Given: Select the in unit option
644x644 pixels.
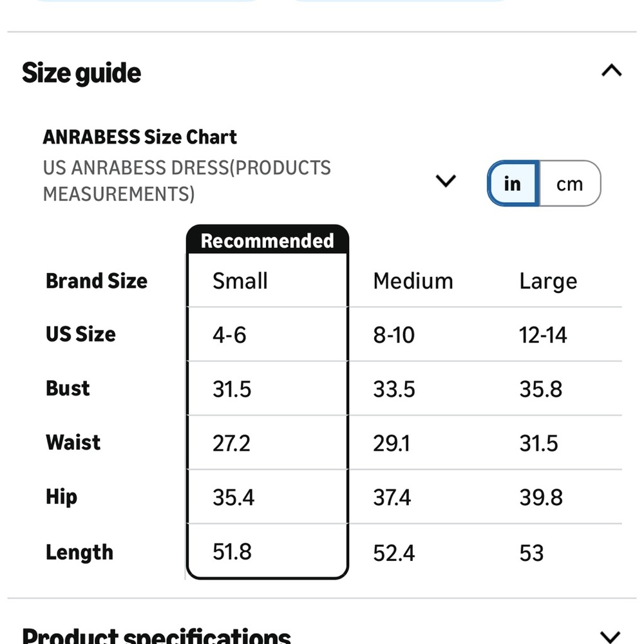Looking at the screenshot, I should coord(513,184).
